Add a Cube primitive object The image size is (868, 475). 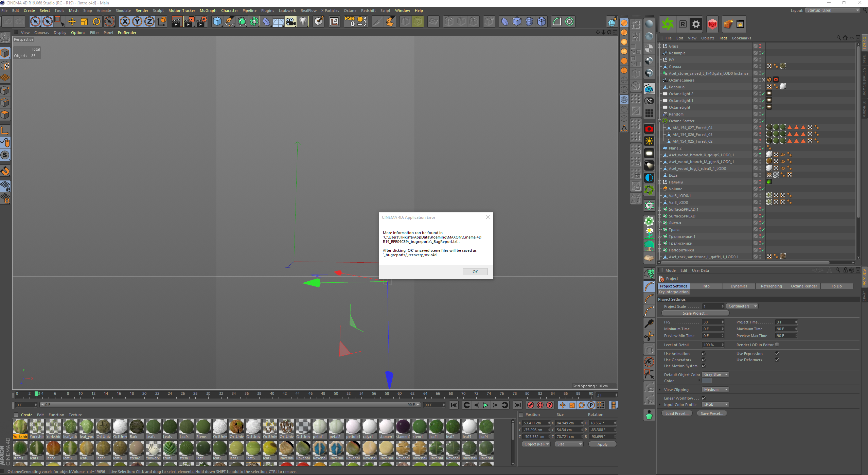217,22
